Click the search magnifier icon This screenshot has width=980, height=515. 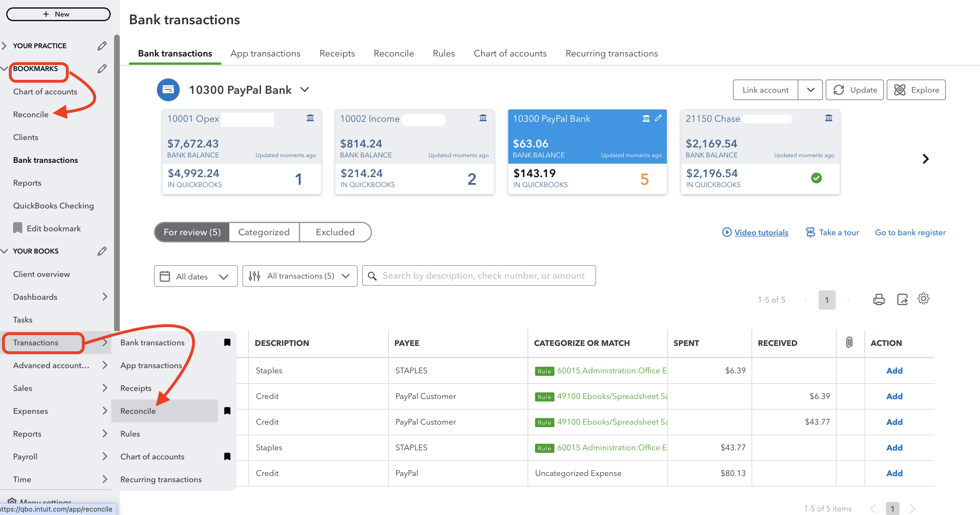tap(372, 276)
